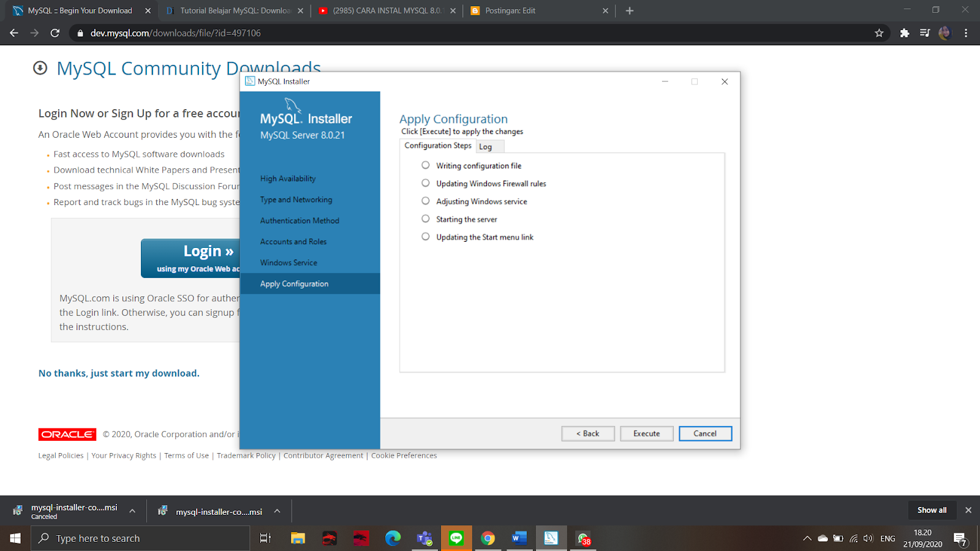Open the media control icon in Chrome toolbar
Viewport: 980px width, 551px height.
[x=925, y=33]
